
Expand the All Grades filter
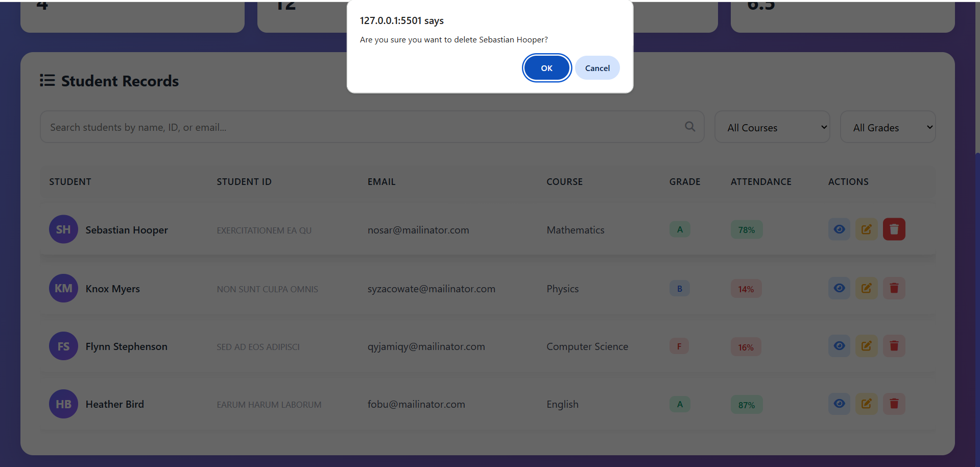(888, 127)
